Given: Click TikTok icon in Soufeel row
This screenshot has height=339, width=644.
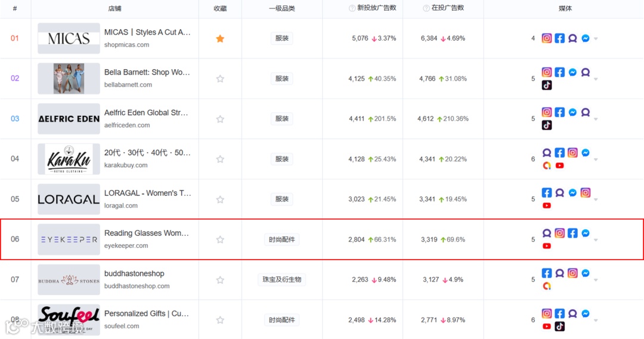Looking at the screenshot, I should coord(559,326).
